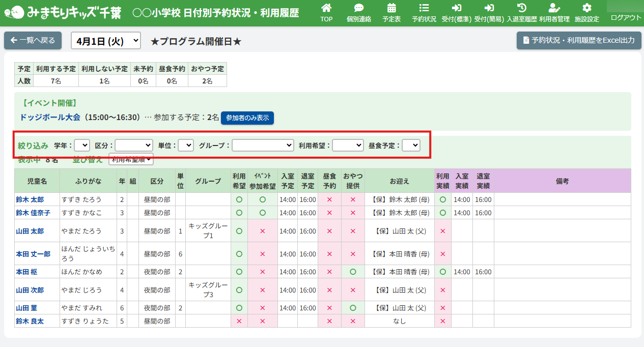
Task: Click ログアウト in the header
Action: click(626, 17)
